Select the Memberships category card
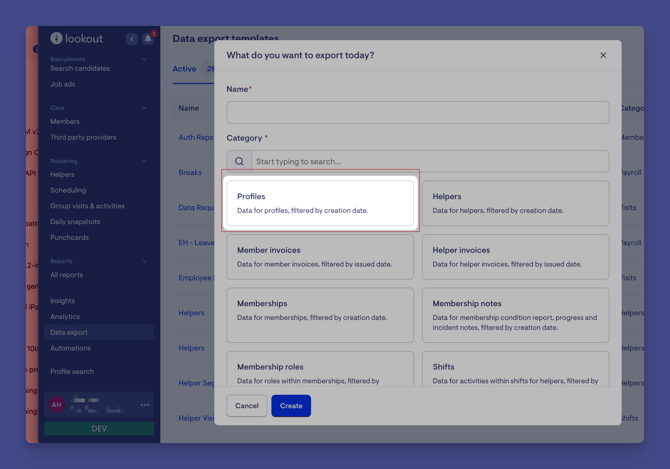 click(320, 315)
